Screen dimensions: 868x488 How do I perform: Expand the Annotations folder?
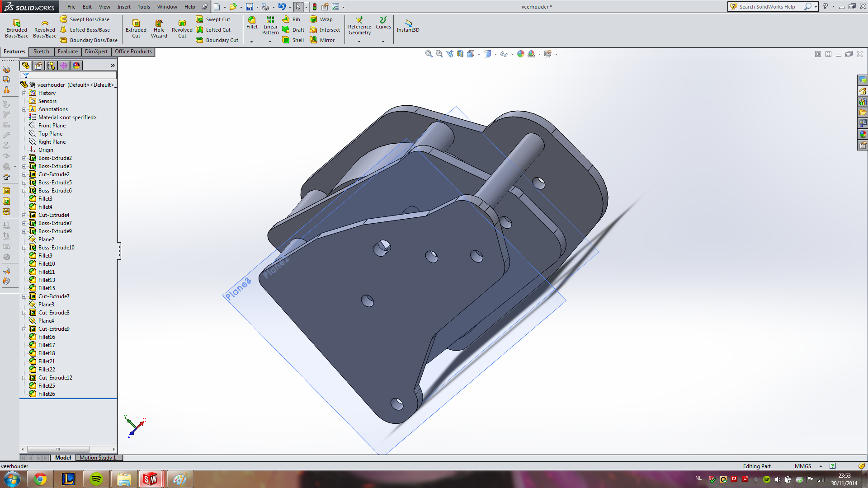click(x=24, y=109)
